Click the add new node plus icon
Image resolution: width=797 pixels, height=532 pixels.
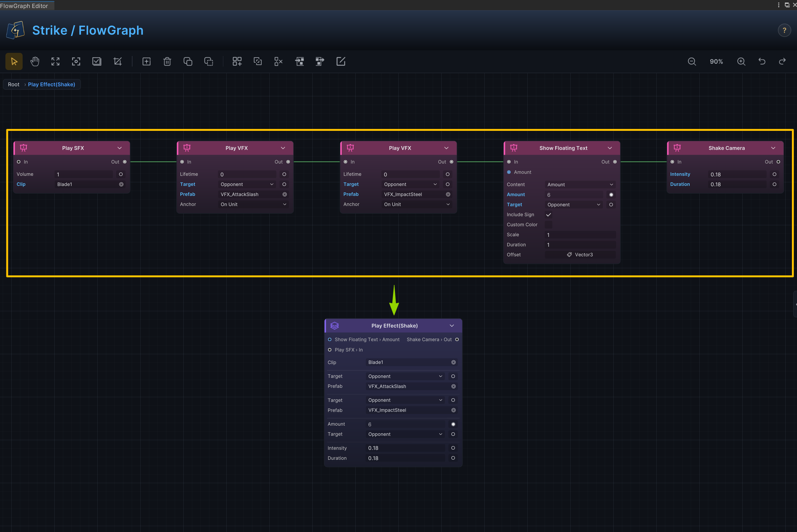point(146,61)
